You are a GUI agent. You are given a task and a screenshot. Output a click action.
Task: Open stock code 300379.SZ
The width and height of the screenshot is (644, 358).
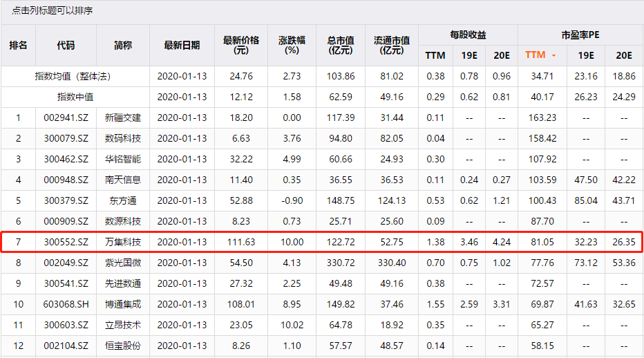click(x=66, y=200)
